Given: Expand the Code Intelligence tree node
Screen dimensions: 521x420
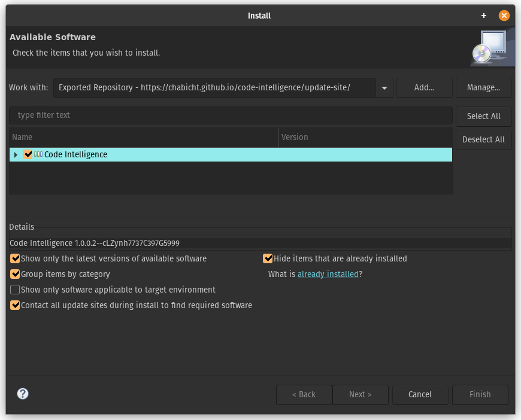Looking at the screenshot, I should pyautogui.click(x=16, y=155).
